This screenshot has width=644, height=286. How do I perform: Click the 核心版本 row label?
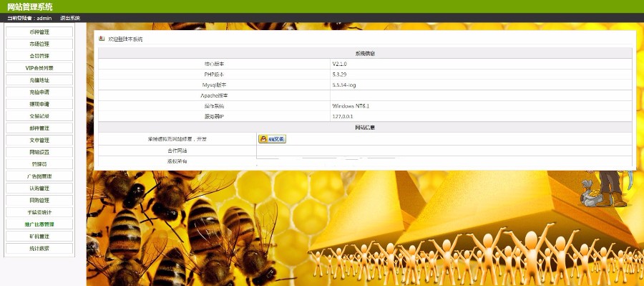214,64
